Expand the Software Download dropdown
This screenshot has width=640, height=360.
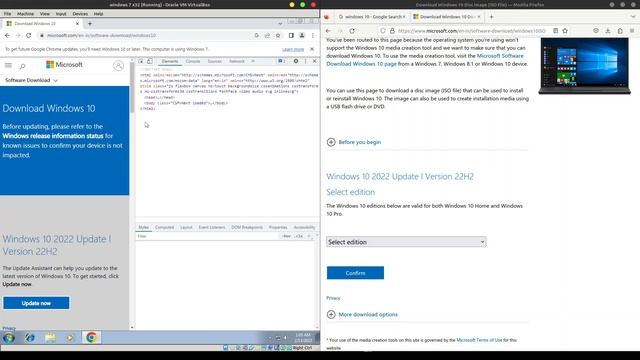point(31,80)
